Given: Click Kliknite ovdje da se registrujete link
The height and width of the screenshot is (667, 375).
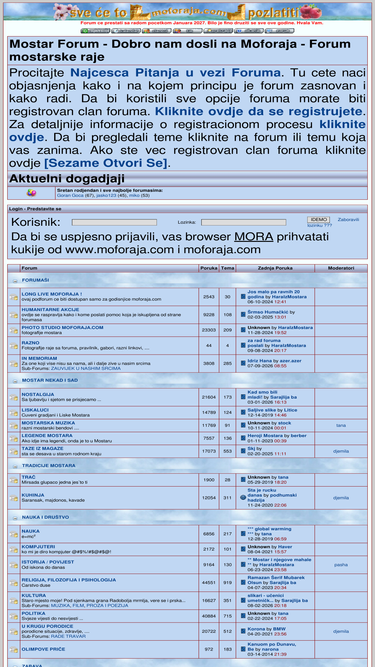Looking at the screenshot, I should click(x=258, y=112).
